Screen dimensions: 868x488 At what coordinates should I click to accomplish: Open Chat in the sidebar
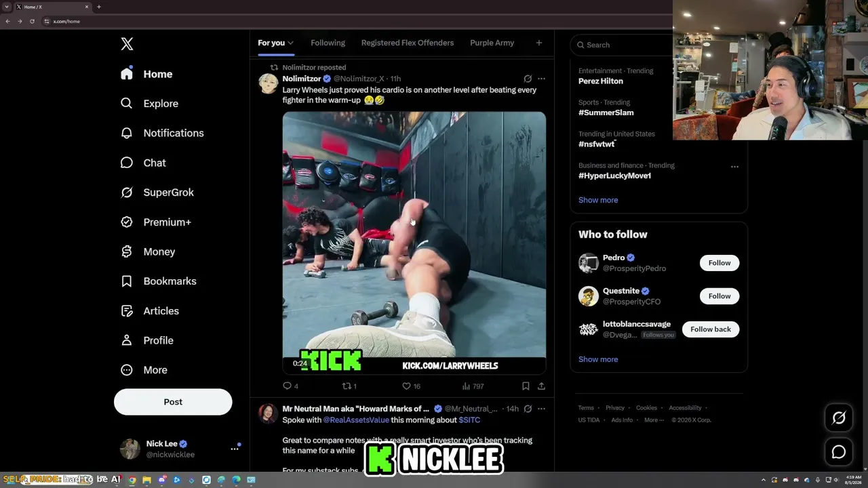[143, 163]
